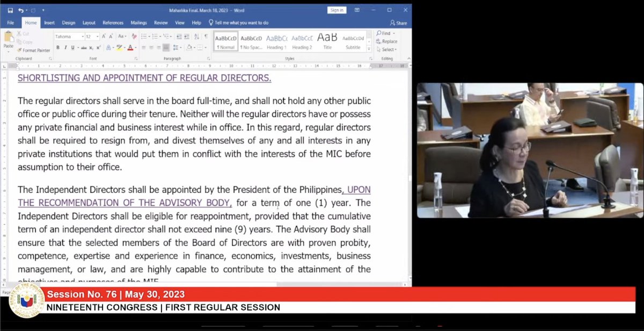Open the Font dialog launcher
Viewport: 644px width, 331px height.
click(136, 59)
